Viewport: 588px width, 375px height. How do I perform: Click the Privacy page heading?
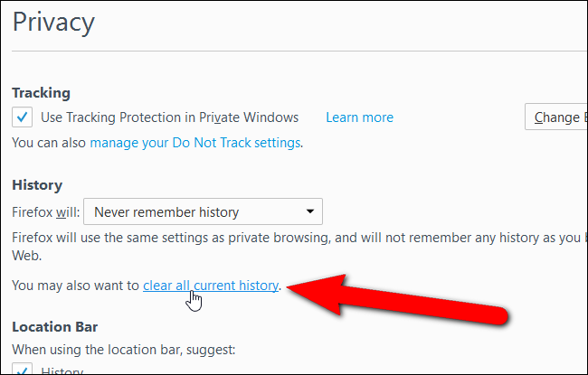(53, 23)
